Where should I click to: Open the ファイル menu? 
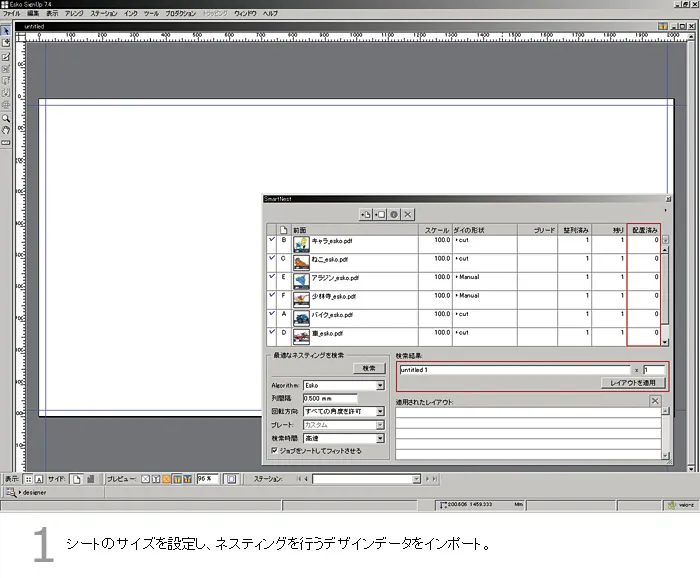[x=11, y=14]
